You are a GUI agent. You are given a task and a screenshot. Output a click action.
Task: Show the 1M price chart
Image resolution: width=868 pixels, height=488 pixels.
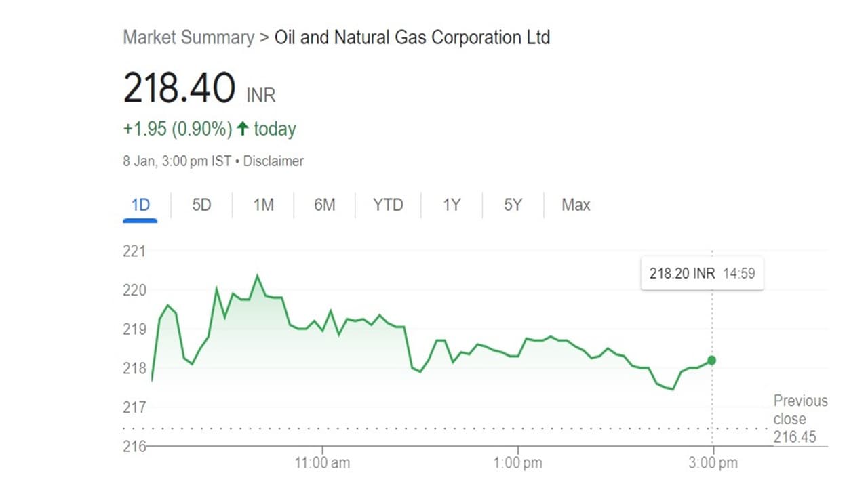pos(263,205)
